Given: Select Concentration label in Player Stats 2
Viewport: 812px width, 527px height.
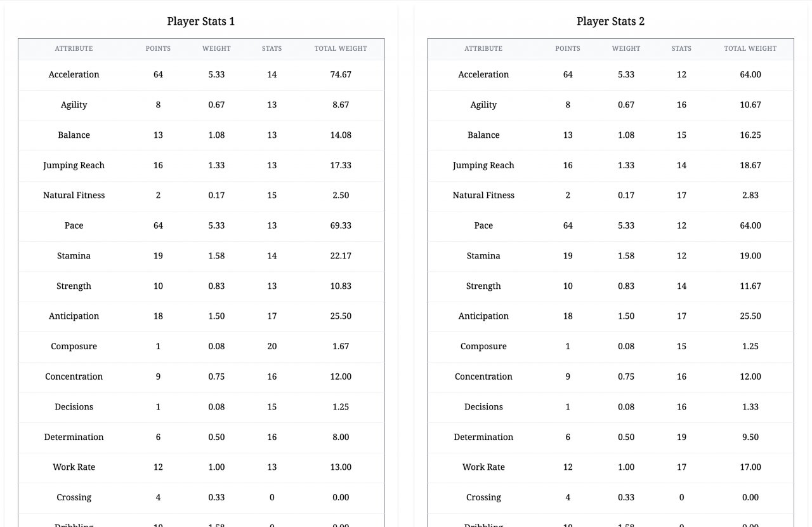Looking at the screenshot, I should [483, 377].
